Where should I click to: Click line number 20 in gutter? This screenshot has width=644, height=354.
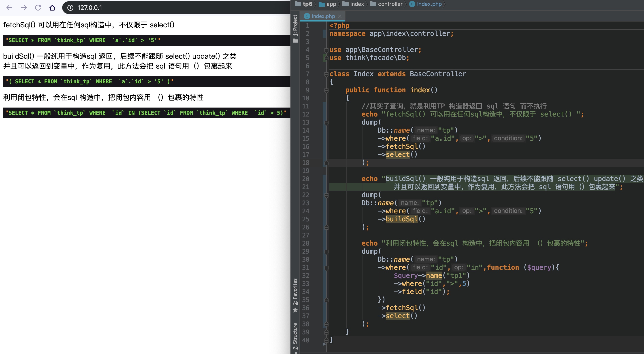pyautogui.click(x=305, y=179)
